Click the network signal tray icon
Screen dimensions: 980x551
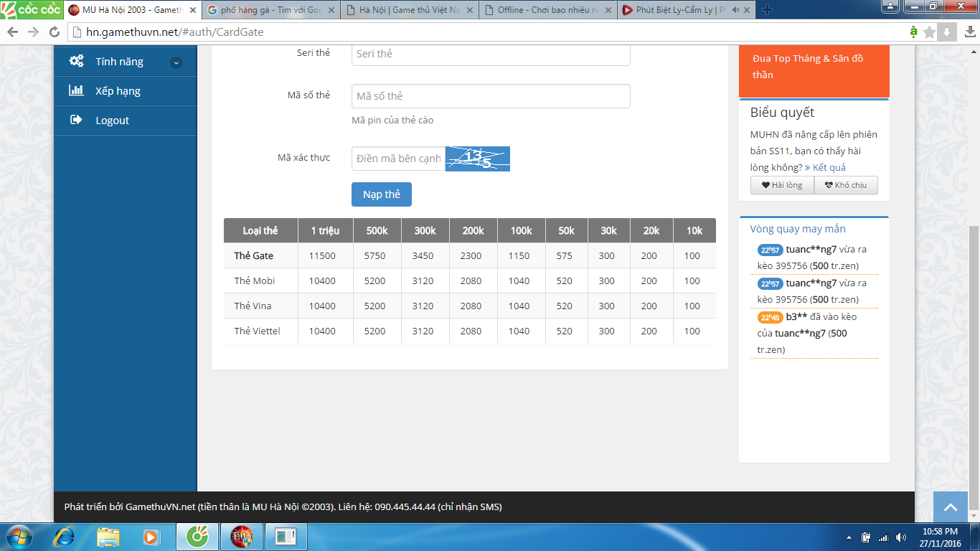[x=883, y=537]
